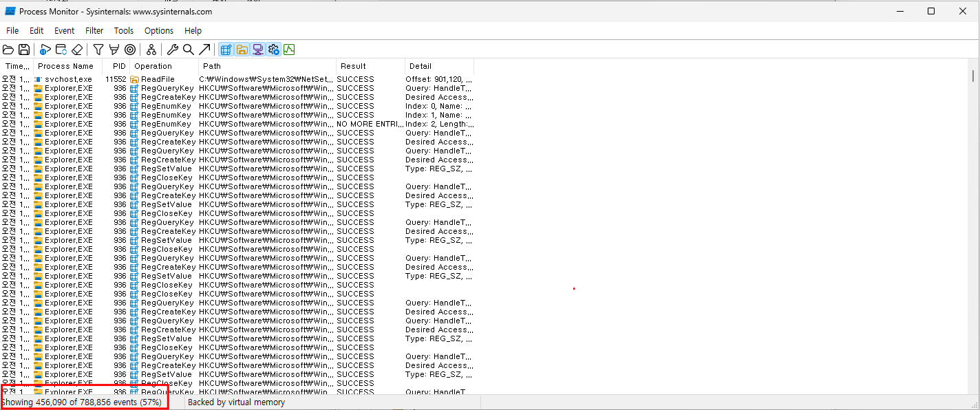Click the Jump To arrow icon
Viewport: 980px width, 410px height.
pyautogui.click(x=204, y=50)
